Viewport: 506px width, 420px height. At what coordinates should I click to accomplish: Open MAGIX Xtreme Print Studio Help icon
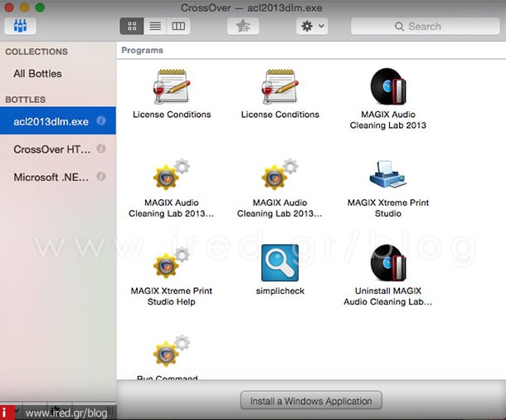(x=170, y=264)
